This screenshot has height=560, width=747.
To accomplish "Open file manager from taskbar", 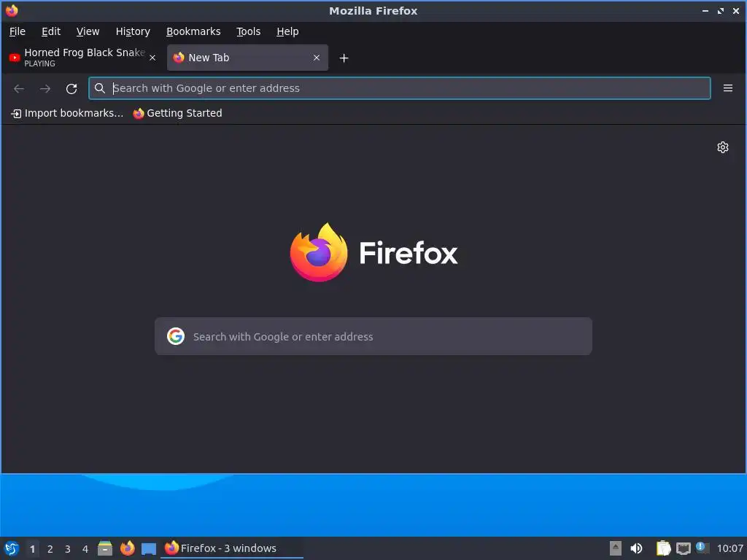I will point(105,548).
